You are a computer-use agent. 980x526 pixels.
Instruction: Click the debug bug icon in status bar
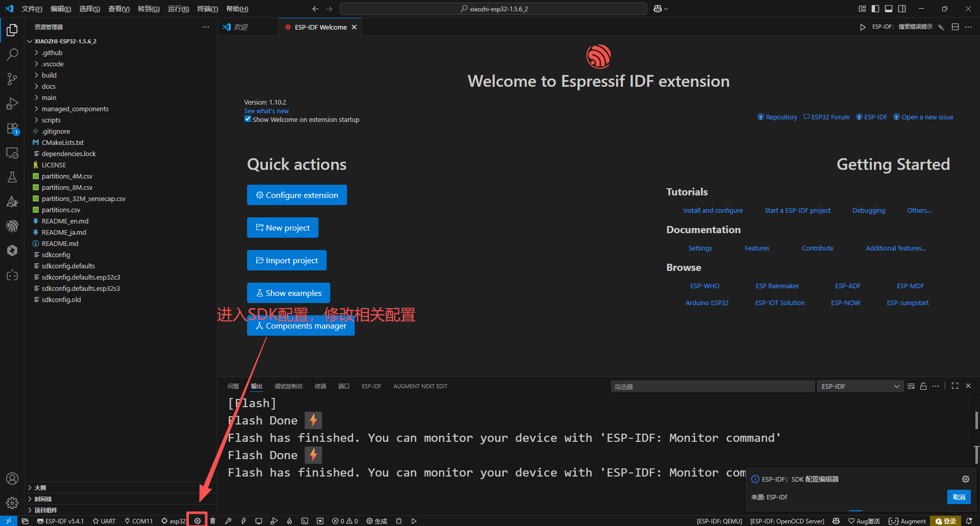399,521
